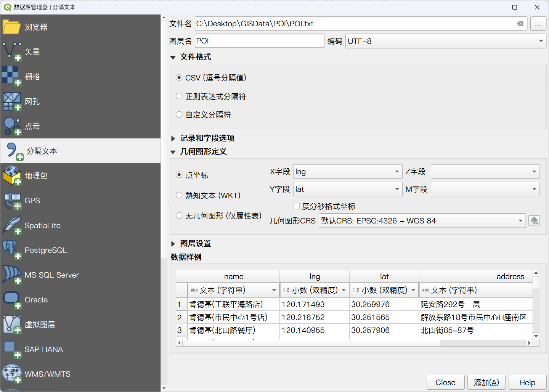Select the SAP HANA icon
The image size is (549, 392).
(12, 349)
